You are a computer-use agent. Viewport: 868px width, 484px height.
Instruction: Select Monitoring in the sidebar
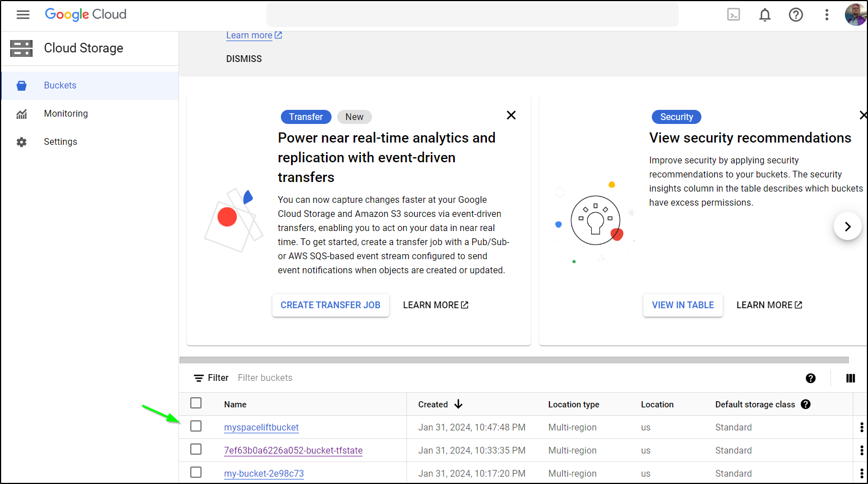pyautogui.click(x=90, y=114)
